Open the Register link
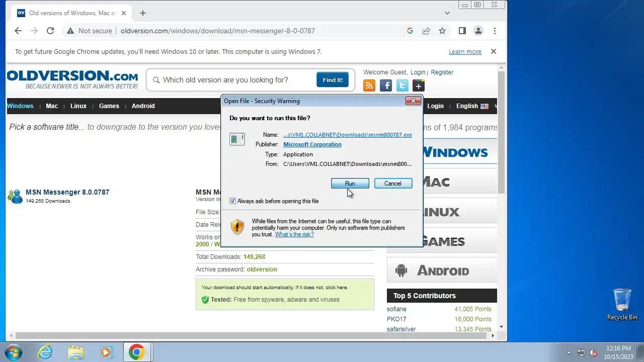This screenshot has width=644, height=362. click(x=442, y=72)
